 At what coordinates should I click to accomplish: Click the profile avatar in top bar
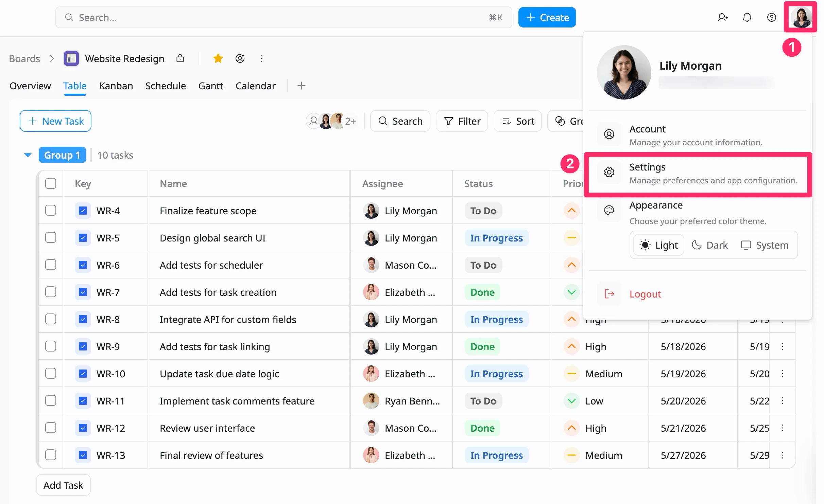coord(801,17)
